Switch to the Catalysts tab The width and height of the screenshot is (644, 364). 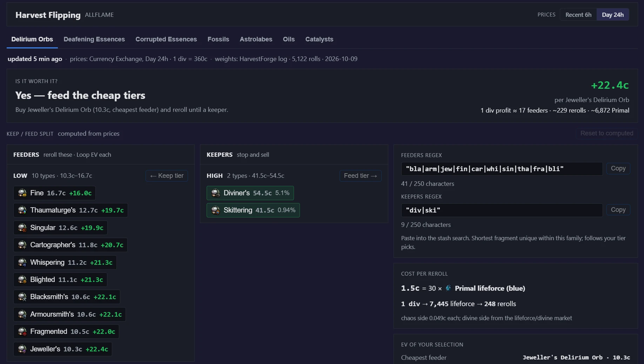pyautogui.click(x=319, y=39)
